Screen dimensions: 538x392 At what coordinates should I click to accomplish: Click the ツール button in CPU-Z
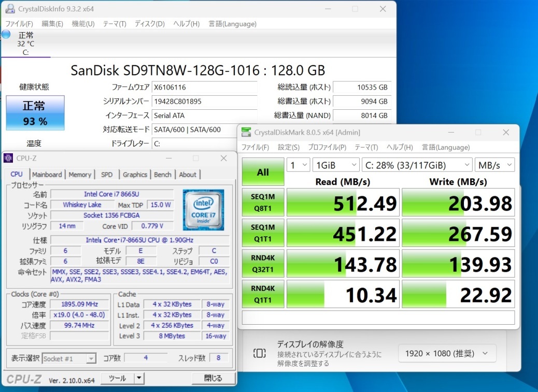(x=117, y=379)
